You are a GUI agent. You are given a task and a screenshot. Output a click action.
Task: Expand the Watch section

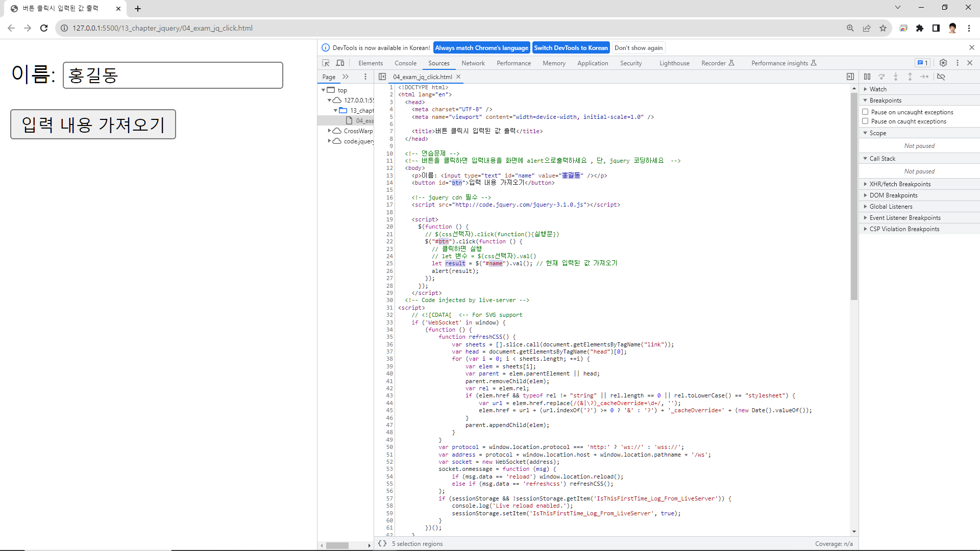878,89
